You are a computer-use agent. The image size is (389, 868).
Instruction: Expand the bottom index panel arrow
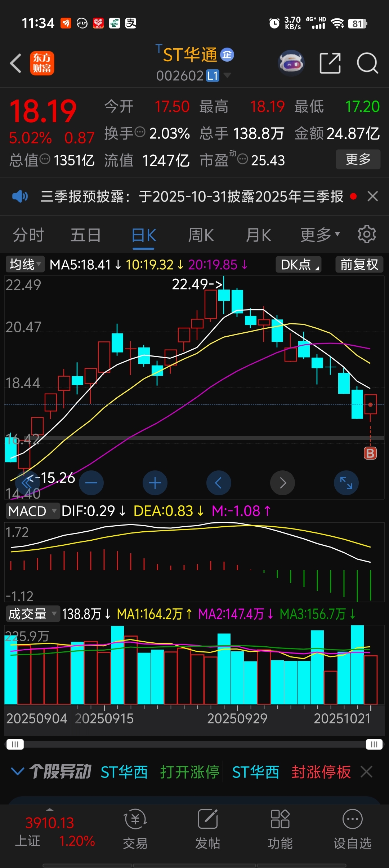50,810
